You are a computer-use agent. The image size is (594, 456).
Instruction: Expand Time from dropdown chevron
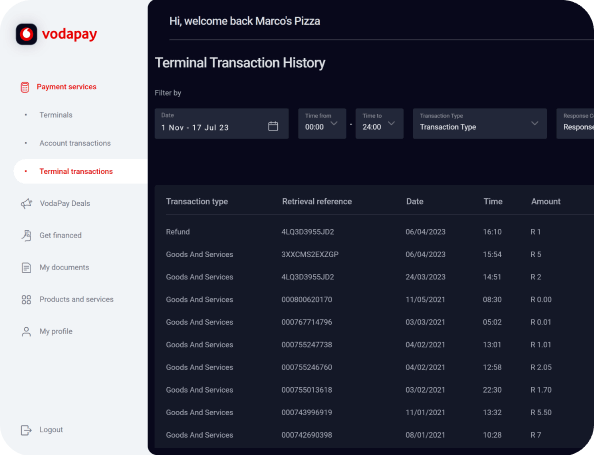coord(334,123)
